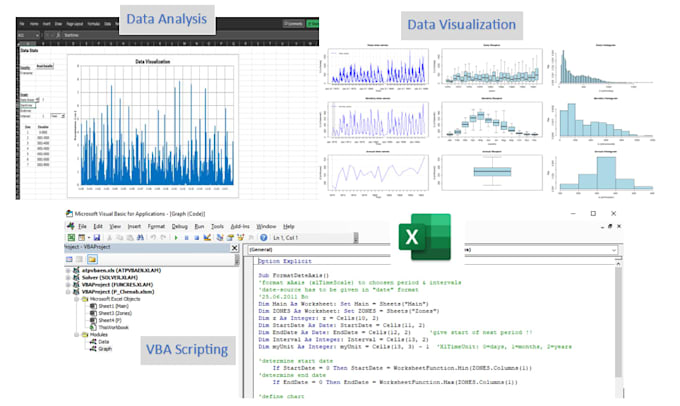Click the Copy icon in the VBA toolbar

(x=120, y=238)
